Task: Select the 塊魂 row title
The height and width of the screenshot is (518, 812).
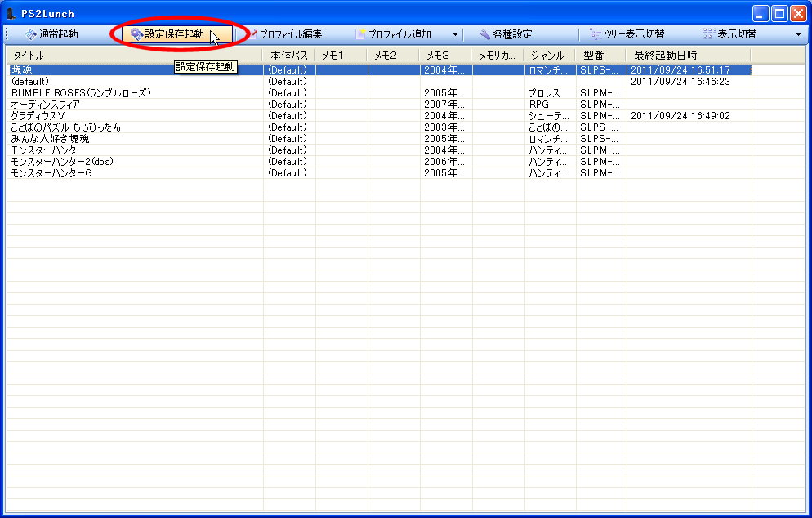Action: click(x=22, y=70)
